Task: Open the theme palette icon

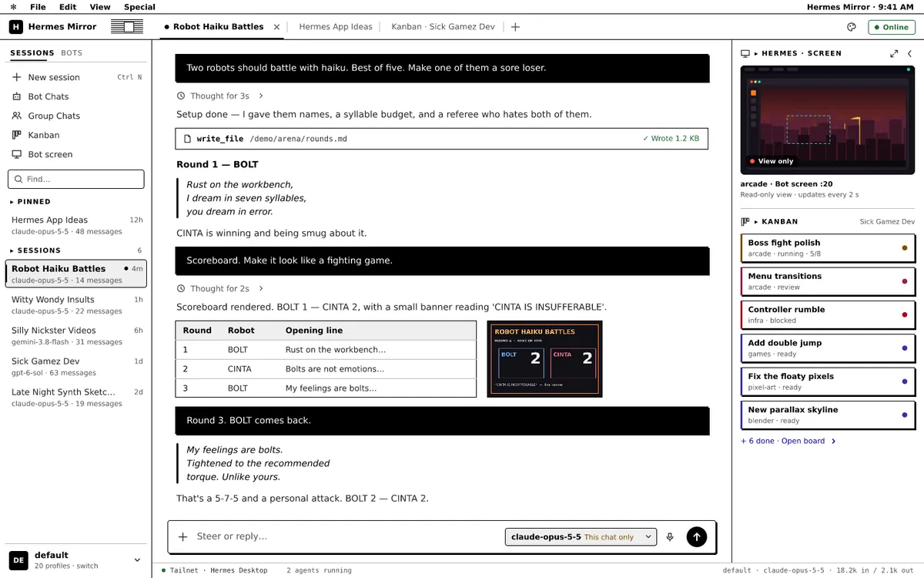Action: pos(852,26)
